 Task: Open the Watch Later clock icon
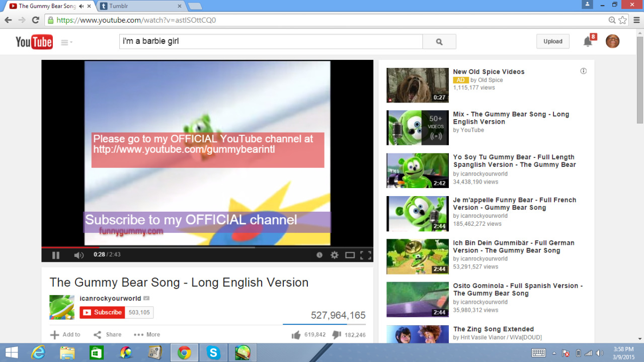(x=319, y=255)
